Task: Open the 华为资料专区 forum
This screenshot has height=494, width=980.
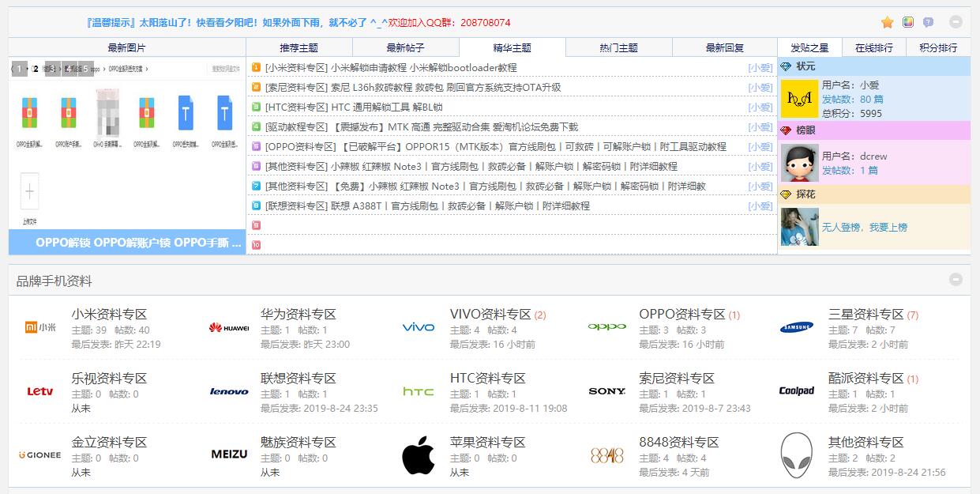Action: tap(299, 315)
